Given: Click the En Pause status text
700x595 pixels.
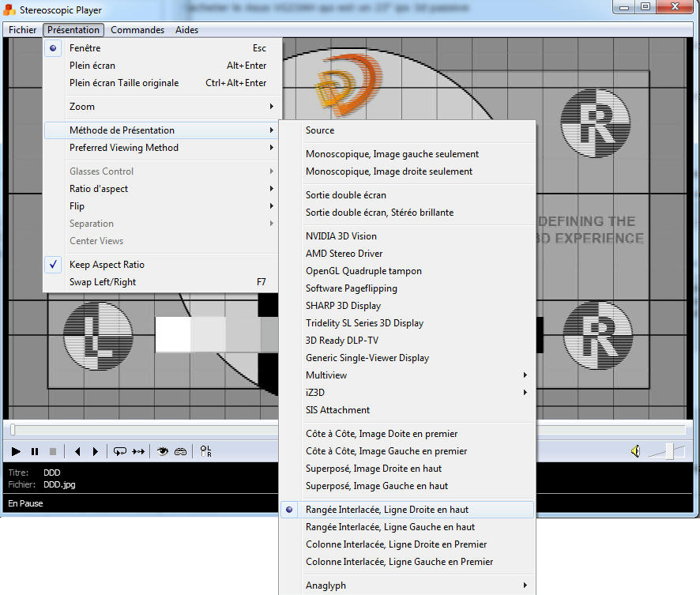Looking at the screenshot, I should click(x=25, y=503).
